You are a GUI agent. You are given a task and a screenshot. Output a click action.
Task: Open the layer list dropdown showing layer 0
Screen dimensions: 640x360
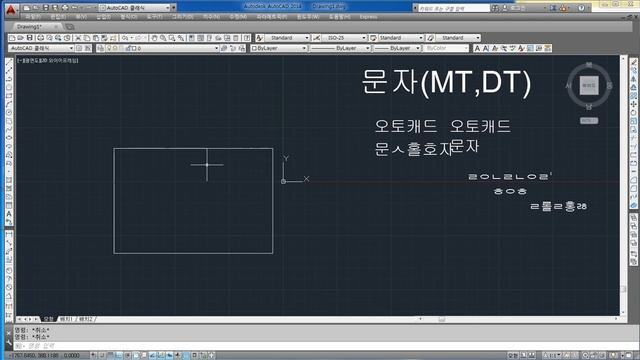point(162,48)
